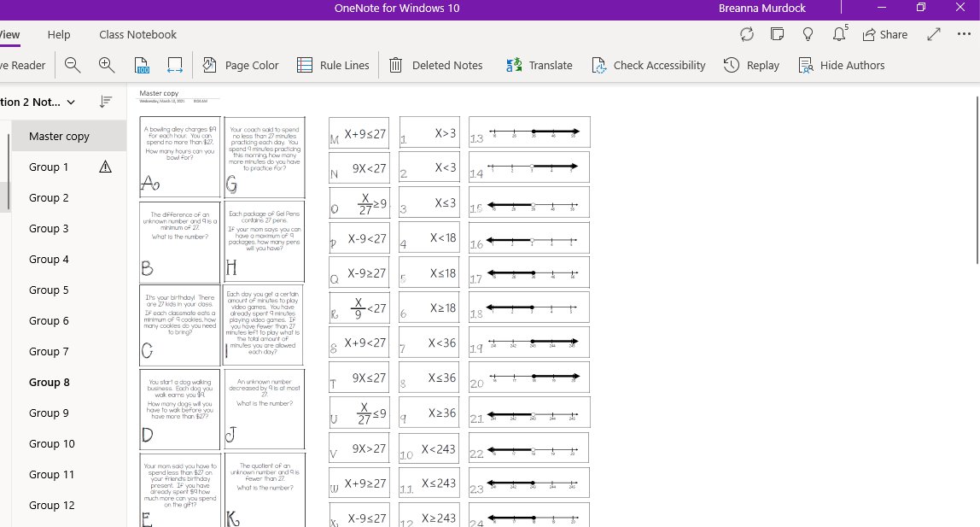The height and width of the screenshot is (527, 980).
Task: Click answer card 6 X≥18
Action: 429,307
